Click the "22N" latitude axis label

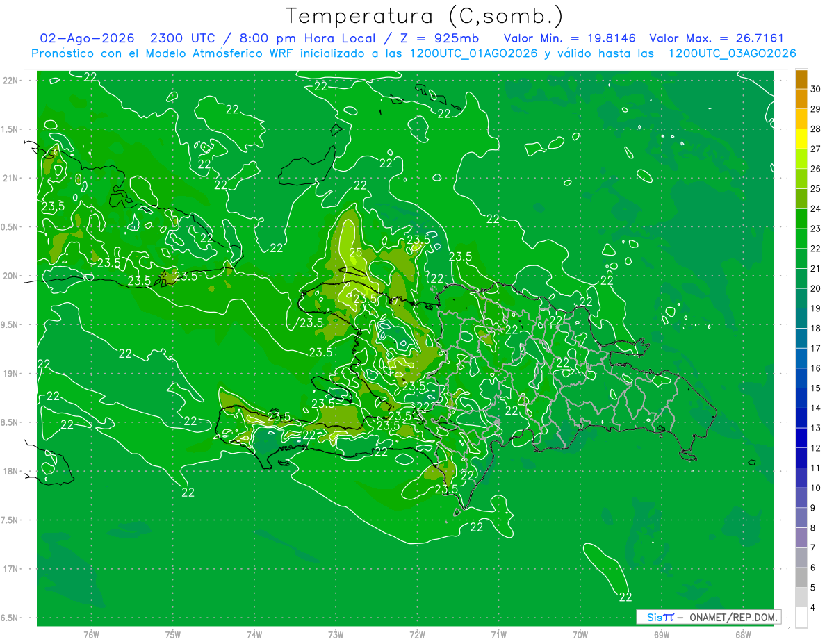pos(10,81)
